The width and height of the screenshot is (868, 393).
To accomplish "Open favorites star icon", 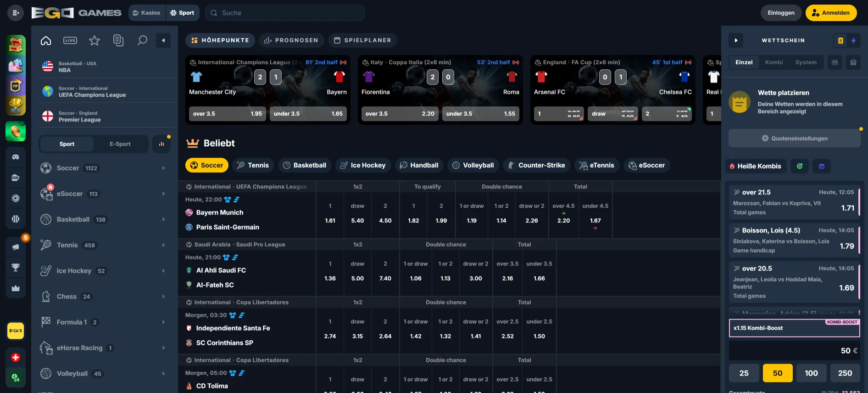I will click(x=95, y=40).
